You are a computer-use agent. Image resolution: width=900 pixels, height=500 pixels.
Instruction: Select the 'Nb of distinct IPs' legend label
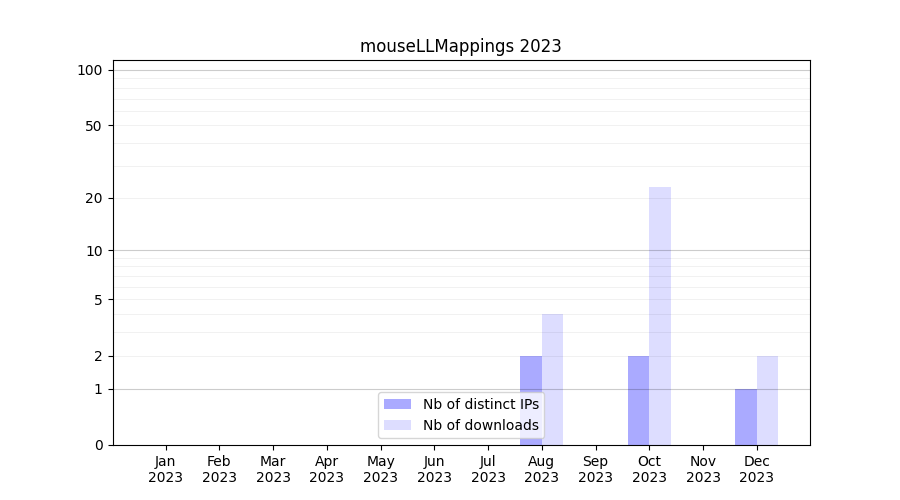coord(480,404)
